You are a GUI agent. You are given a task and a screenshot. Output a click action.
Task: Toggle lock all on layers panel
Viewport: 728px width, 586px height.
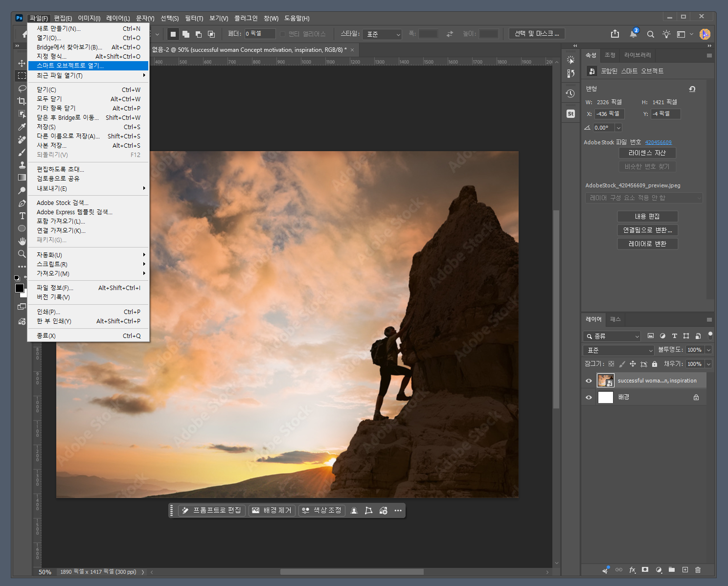(655, 364)
